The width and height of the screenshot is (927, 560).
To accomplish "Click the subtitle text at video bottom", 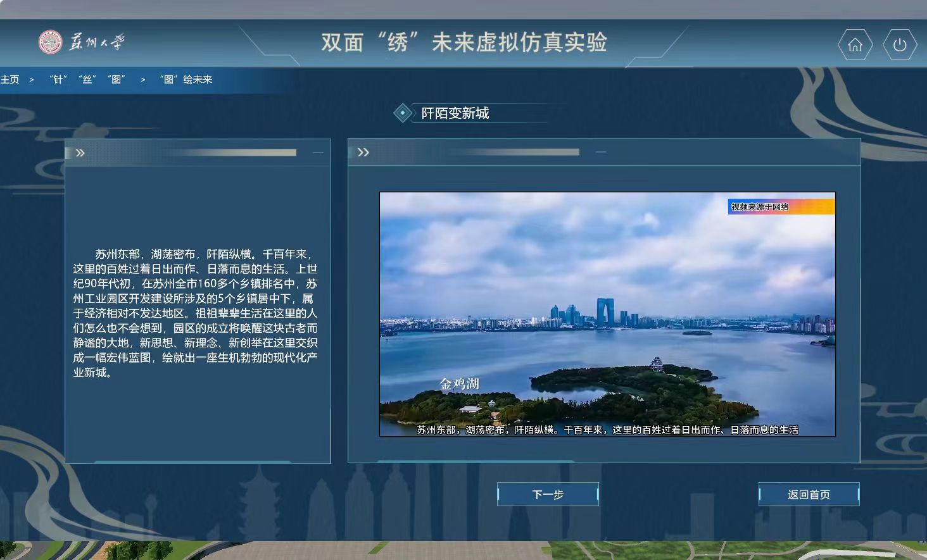I will [x=607, y=430].
